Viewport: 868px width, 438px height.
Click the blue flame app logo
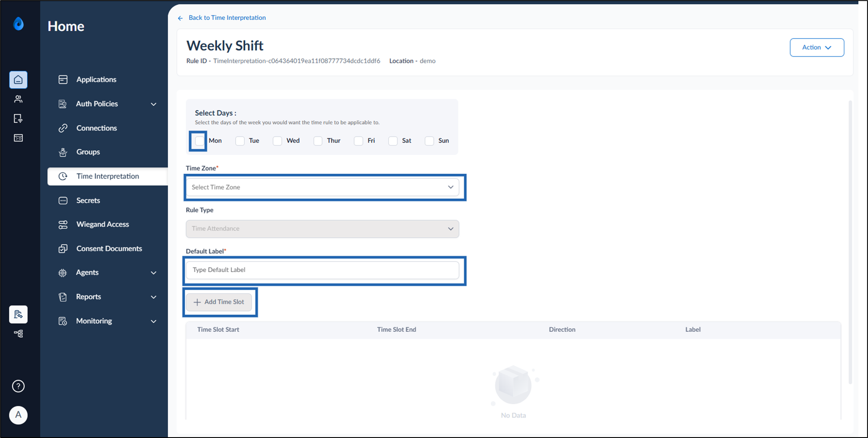click(x=18, y=23)
